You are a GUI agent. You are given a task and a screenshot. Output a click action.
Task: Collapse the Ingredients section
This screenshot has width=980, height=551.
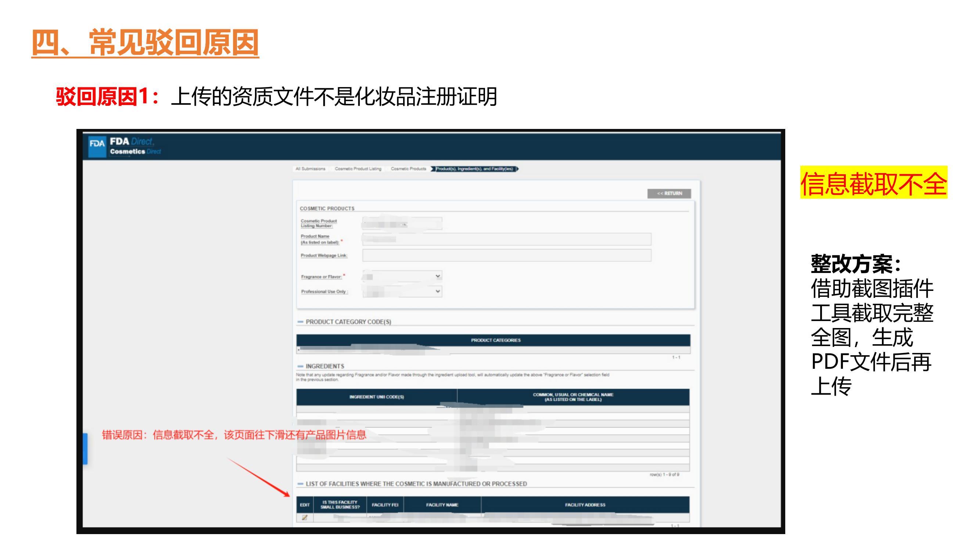click(x=301, y=366)
